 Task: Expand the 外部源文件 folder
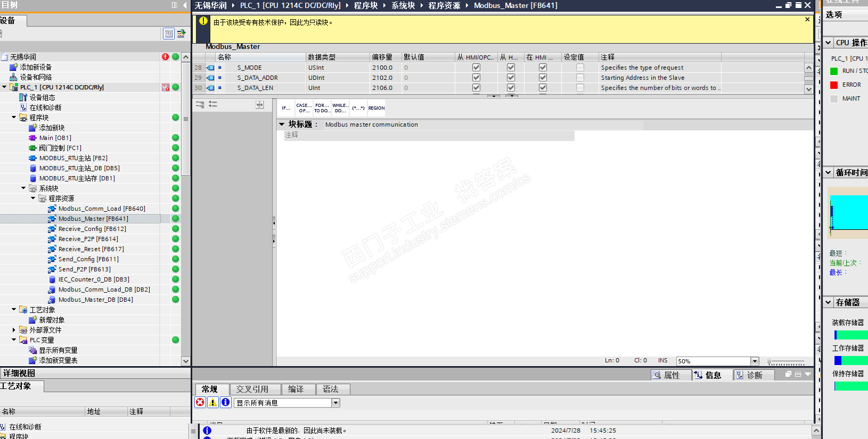[x=14, y=330]
